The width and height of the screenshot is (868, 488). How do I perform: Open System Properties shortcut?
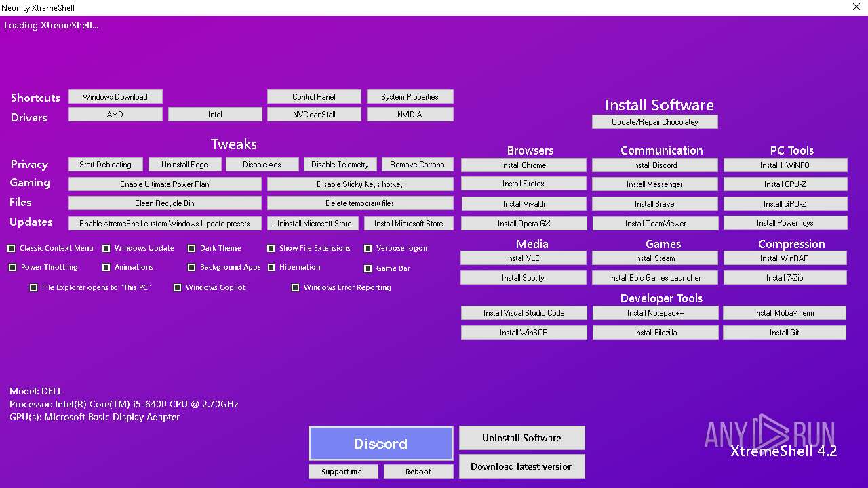(410, 97)
